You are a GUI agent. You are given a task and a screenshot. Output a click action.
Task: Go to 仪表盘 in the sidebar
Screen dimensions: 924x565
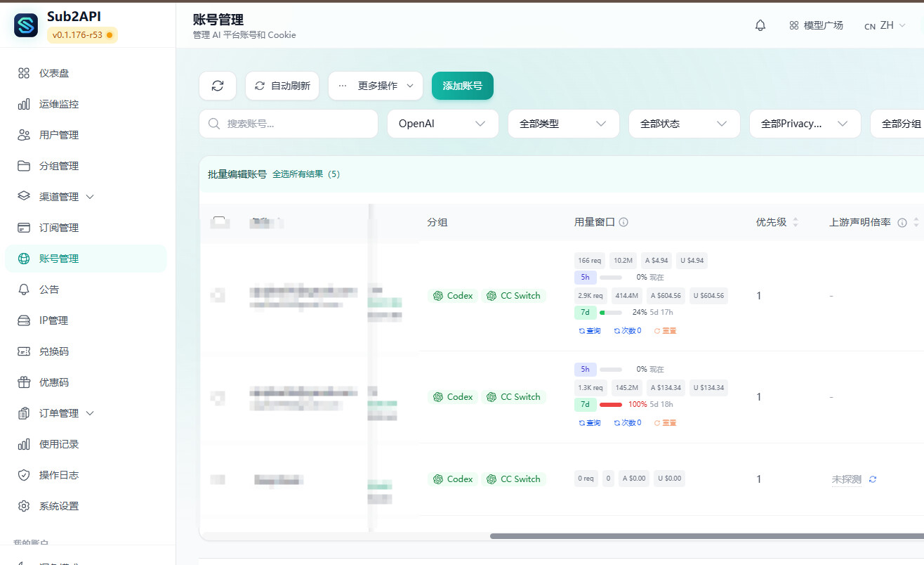[86, 73]
